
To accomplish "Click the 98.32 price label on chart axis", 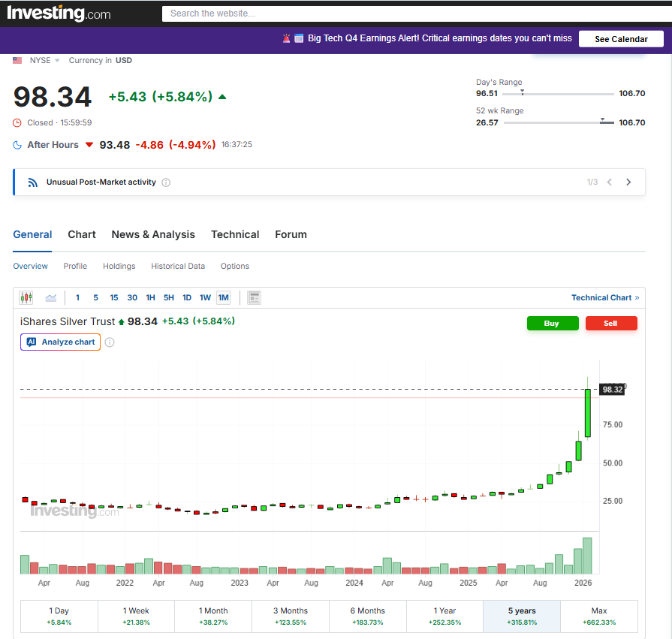I will click(612, 390).
